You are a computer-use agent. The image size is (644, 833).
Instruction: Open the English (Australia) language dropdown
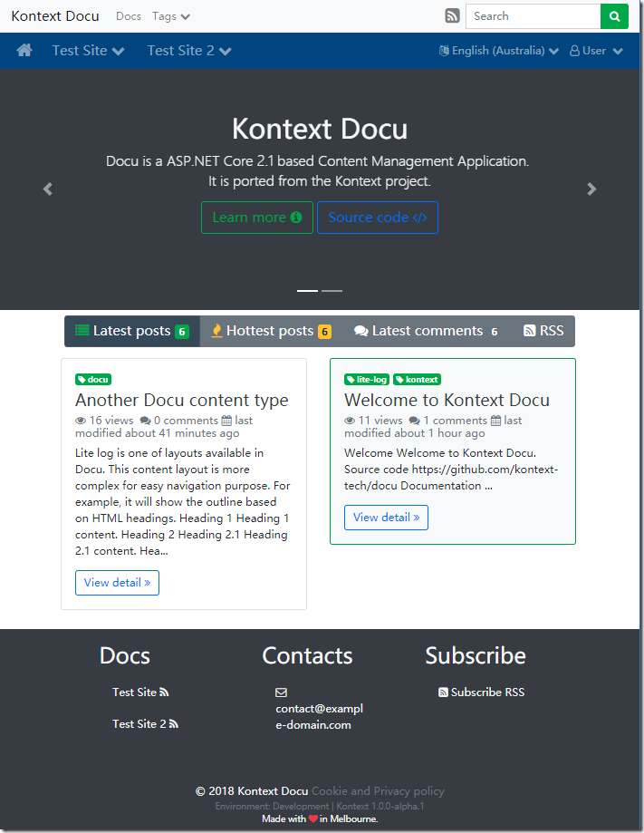[499, 51]
